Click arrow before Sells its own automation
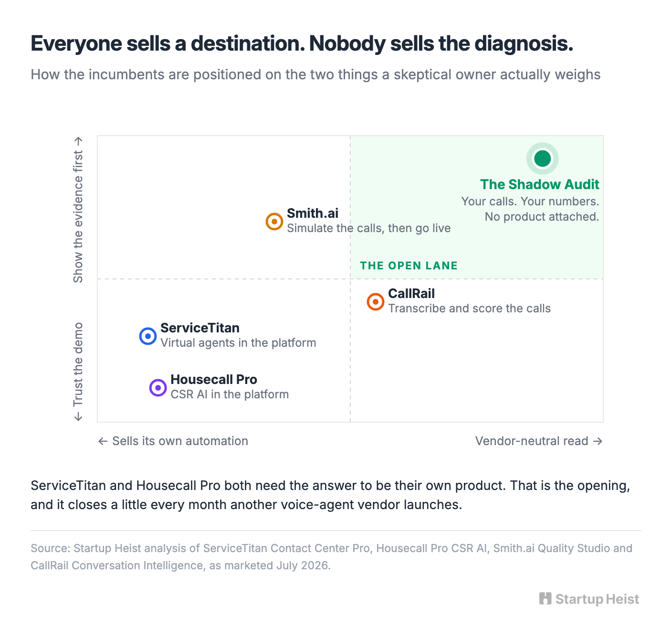This screenshot has height=639, width=672. click(103, 441)
